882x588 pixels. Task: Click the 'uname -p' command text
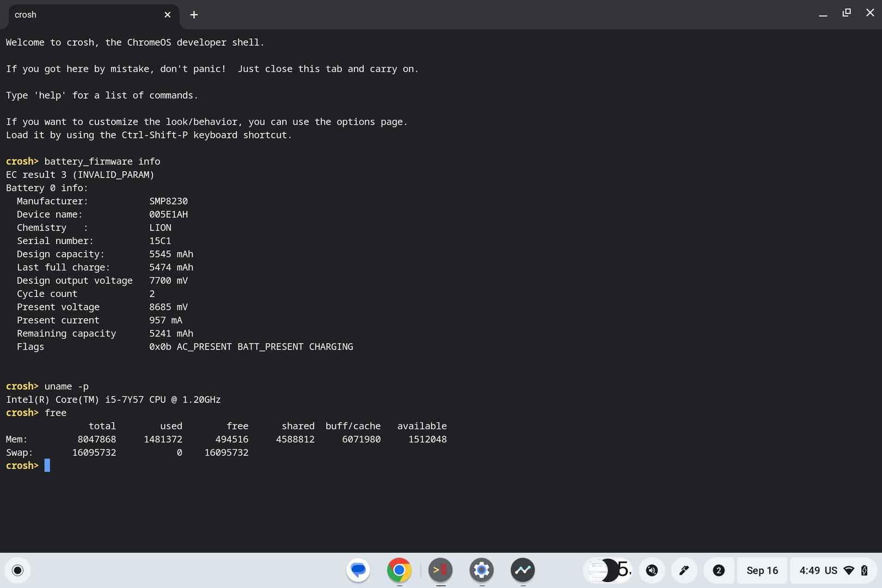point(66,387)
